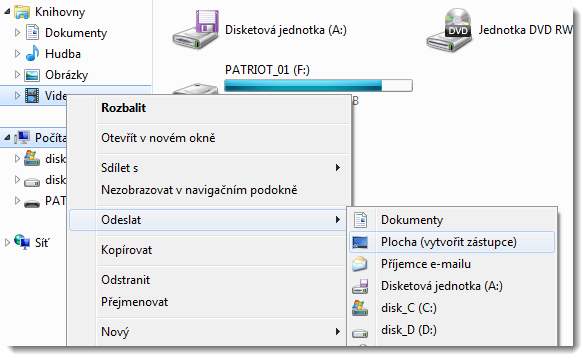This screenshot has width=588, height=361.
Task: Expand the Dokumenty library node
Action: coord(17,33)
